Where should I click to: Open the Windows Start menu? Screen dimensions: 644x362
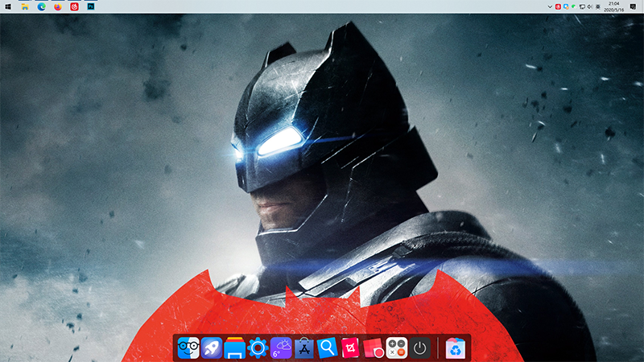[x=8, y=6]
